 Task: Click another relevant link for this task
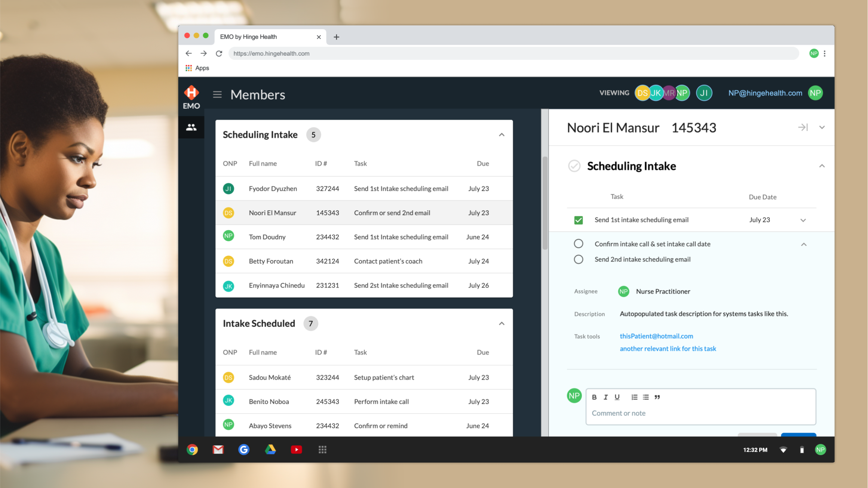[x=668, y=349]
